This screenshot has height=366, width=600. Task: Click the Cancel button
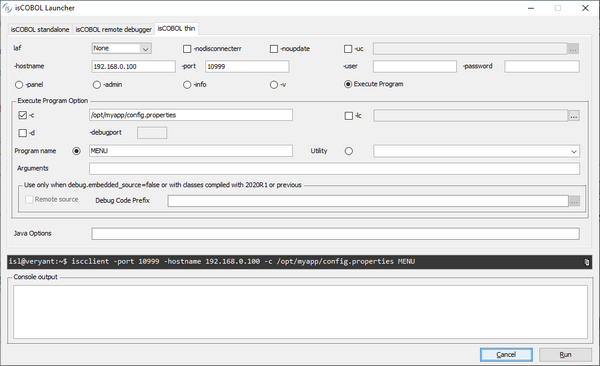[506, 355]
